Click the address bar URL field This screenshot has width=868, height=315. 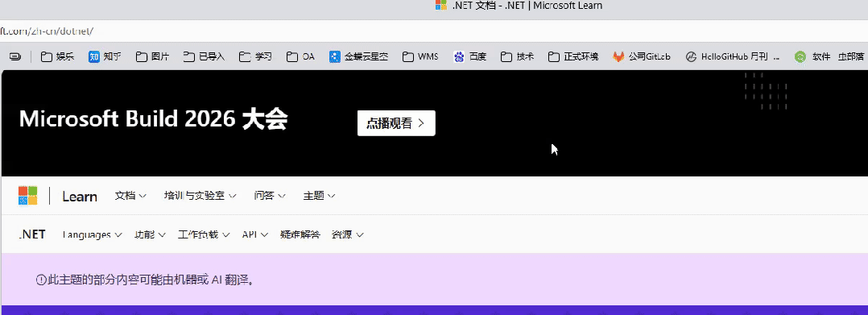(x=434, y=31)
